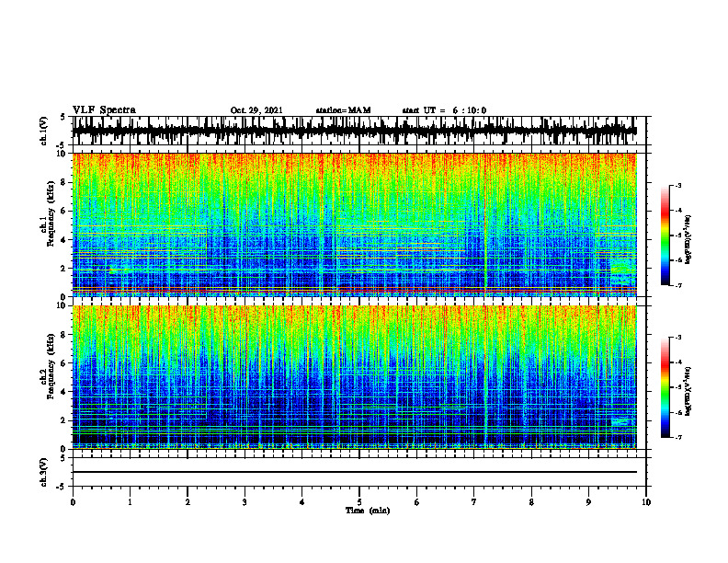Select the start UT time label
This screenshot has height=563, width=728.
pos(444,110)
